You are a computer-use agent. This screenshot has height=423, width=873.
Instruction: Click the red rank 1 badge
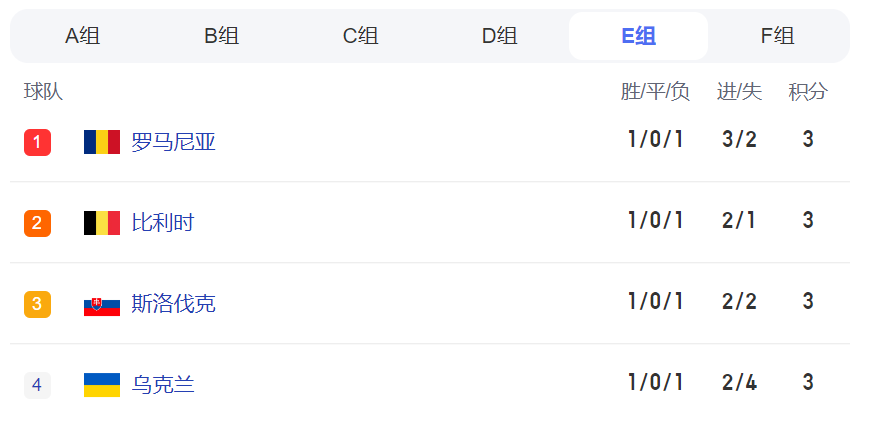coord(37,142)
